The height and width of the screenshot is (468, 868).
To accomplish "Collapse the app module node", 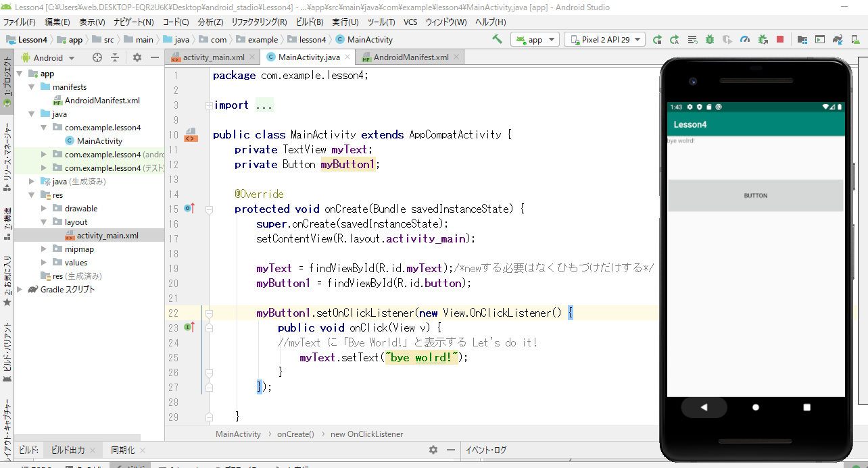I will (20, 74).
